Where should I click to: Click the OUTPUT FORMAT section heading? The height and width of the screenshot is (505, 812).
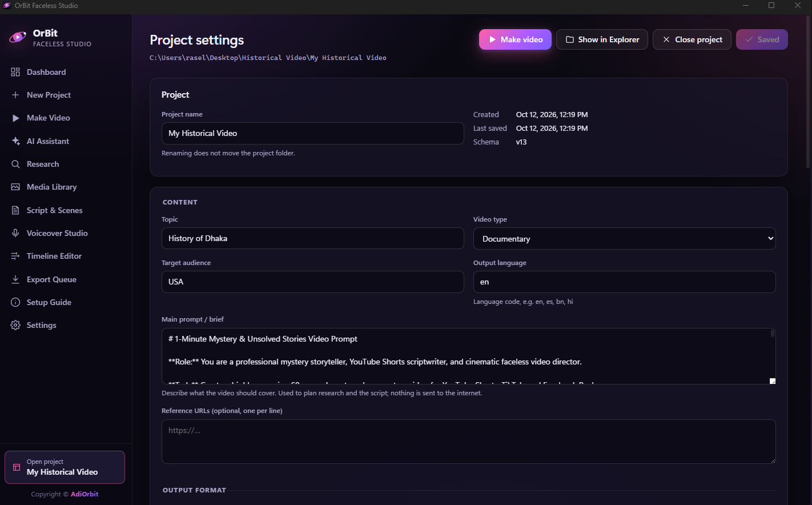pos(194,490)
